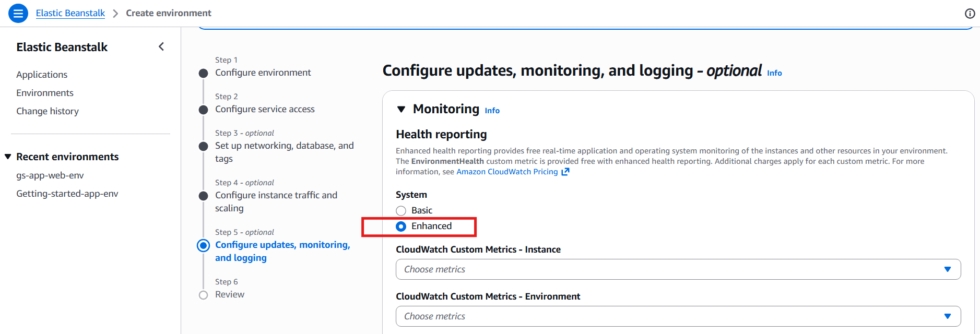This screenshot has width=980, height=334.
Task: Open the Info link next to Monitoring
Action: point(492,111)
